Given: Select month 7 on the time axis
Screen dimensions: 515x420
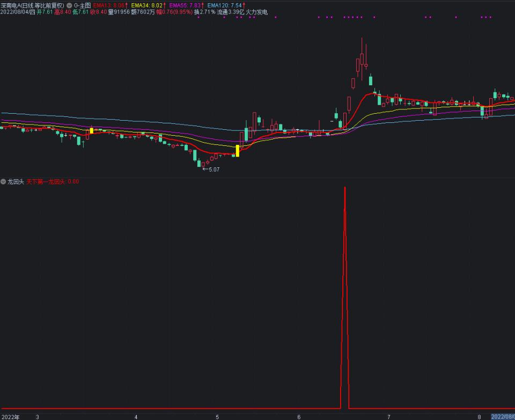Looking at the screenshot, I should pos(389,417).
